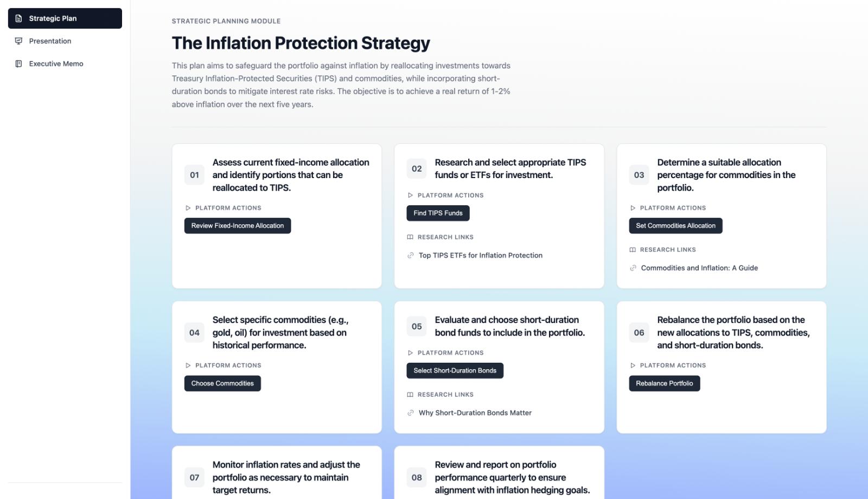
Task: Click link icon beside Top TIPS ETFs
Action: tap(411, 256)
